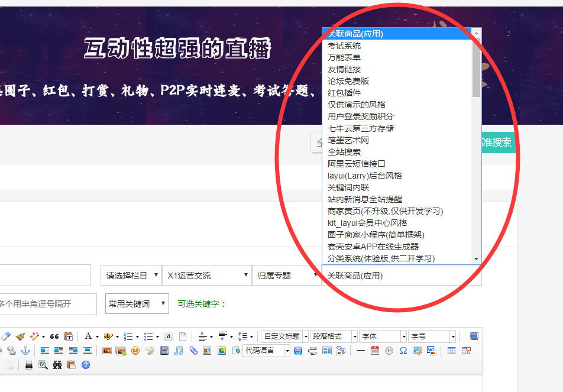Click the printer icon

click(x=29, y=365)
